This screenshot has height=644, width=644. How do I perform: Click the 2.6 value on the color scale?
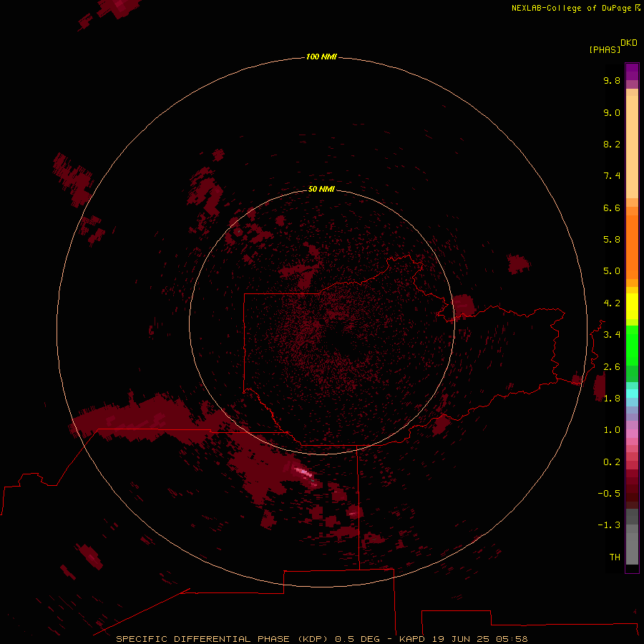point(612,366)
